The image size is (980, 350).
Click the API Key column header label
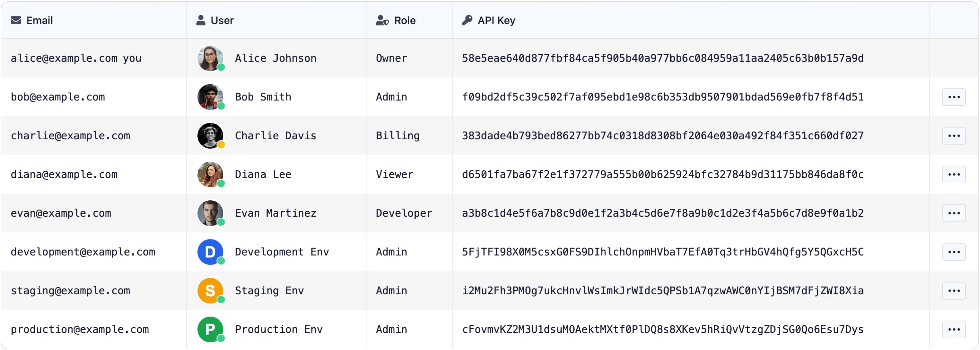tap(496, 20)
